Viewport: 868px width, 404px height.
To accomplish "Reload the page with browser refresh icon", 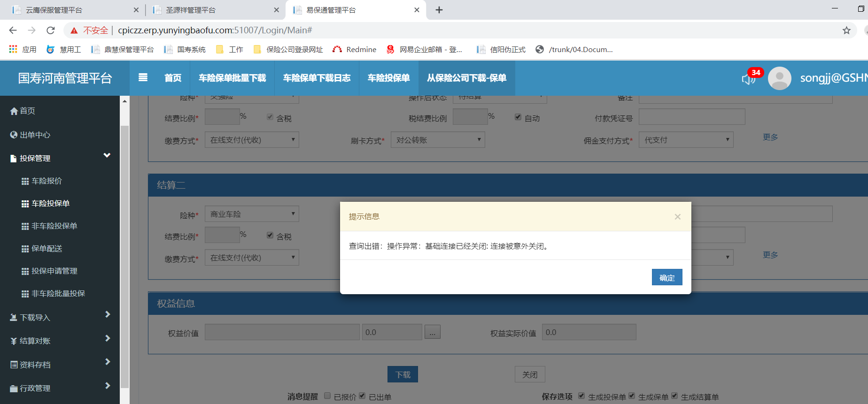I will (x=51, y=30).
